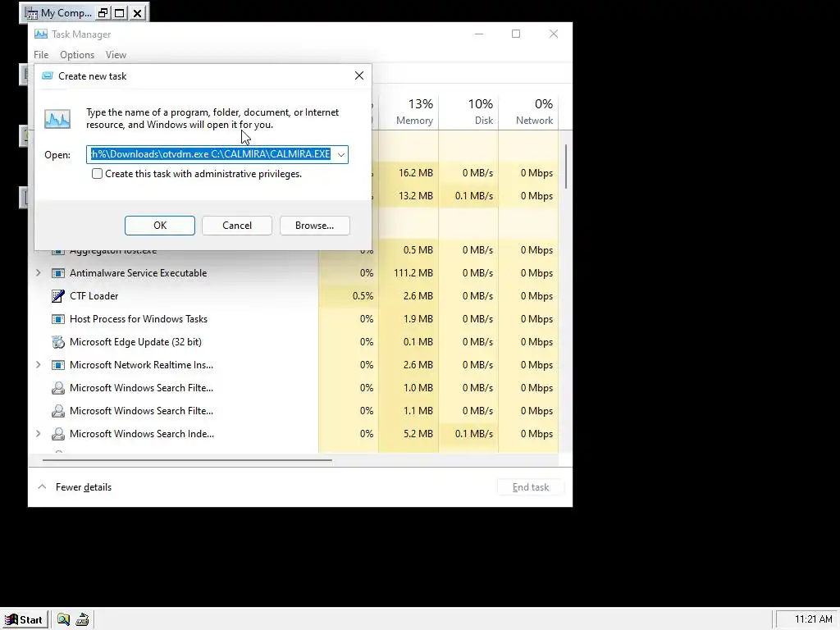The height and width of the screenshot is (630, 840).
Task: Select Microsoft Network Realtime Ins... row text
Action: tap(141, 365)
